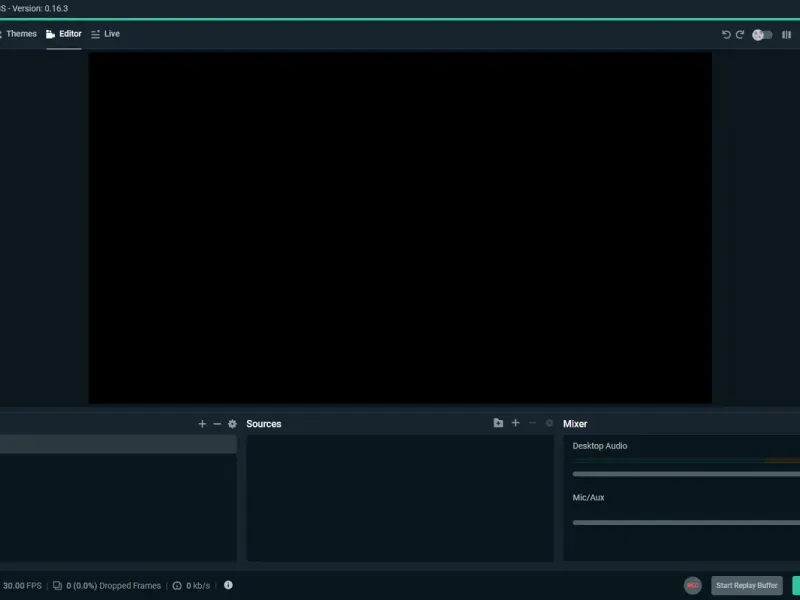Image resolution: width=800 pixels, height=600 pixels.
Task: Add a new source with plus icon
Action: pos(515,423)
